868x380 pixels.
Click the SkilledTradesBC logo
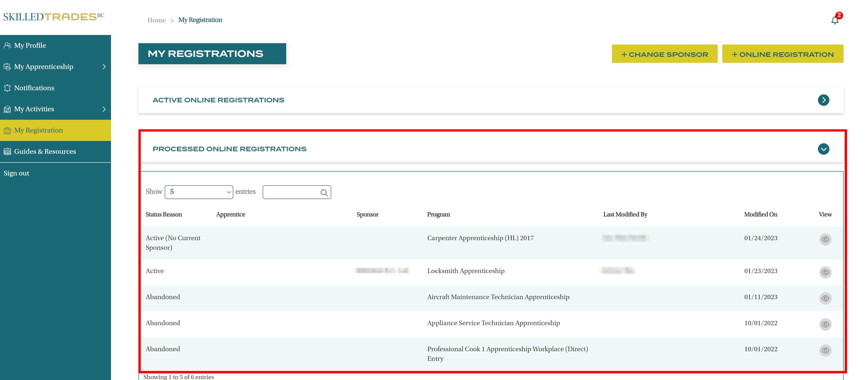[x=54, y=17]
